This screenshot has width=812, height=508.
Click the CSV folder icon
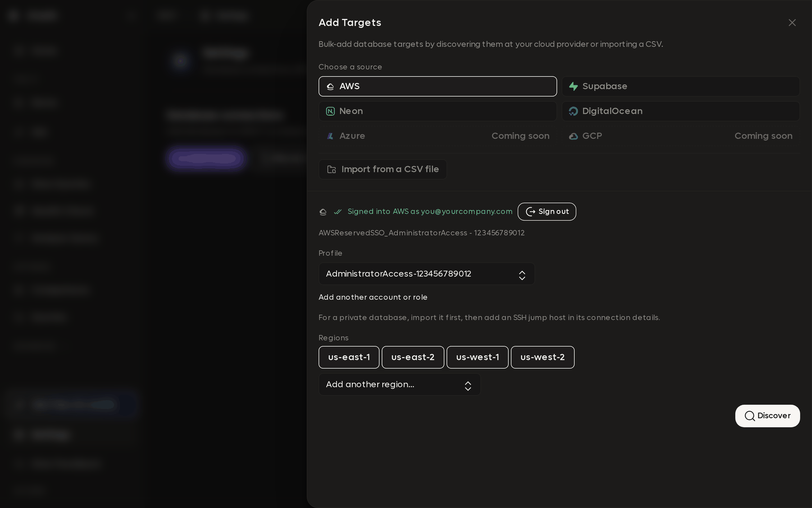332,169
